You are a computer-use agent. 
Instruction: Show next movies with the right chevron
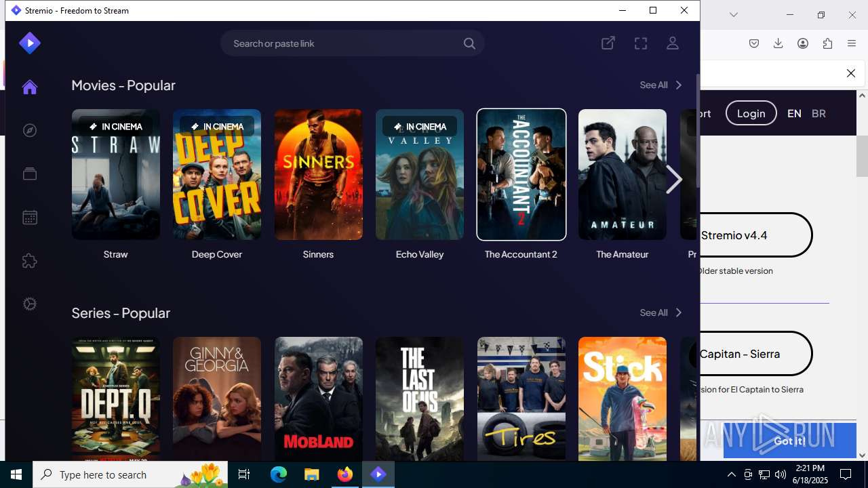point(673,180)
